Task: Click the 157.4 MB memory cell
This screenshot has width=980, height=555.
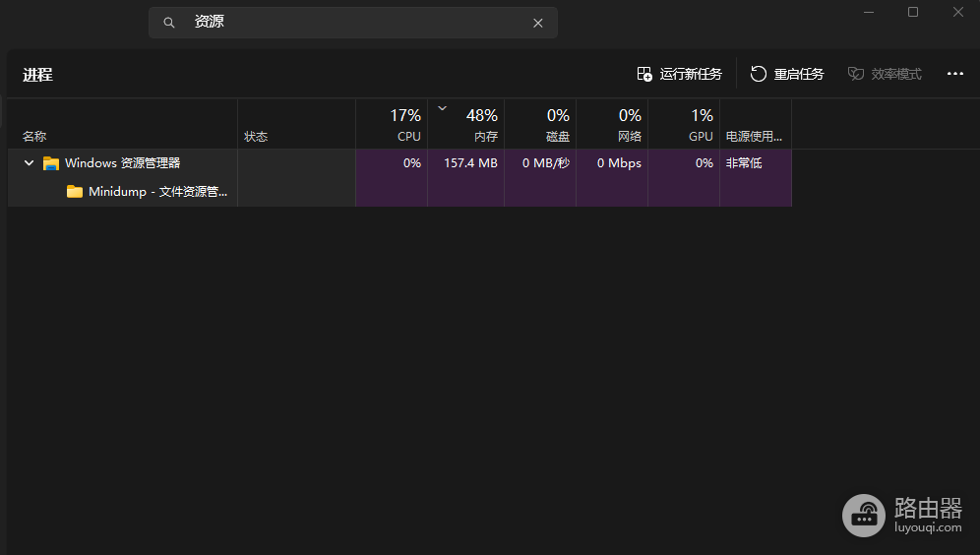Action: tap(466, 163)
